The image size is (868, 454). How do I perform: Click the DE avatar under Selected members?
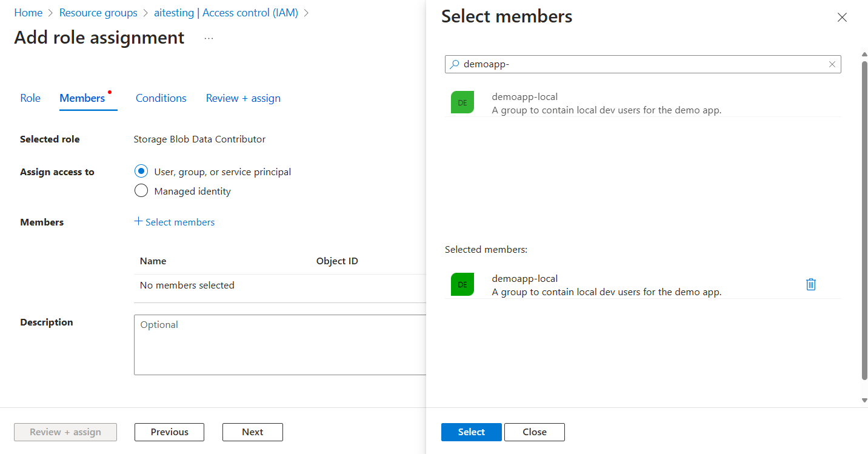(x=462, y=284)
